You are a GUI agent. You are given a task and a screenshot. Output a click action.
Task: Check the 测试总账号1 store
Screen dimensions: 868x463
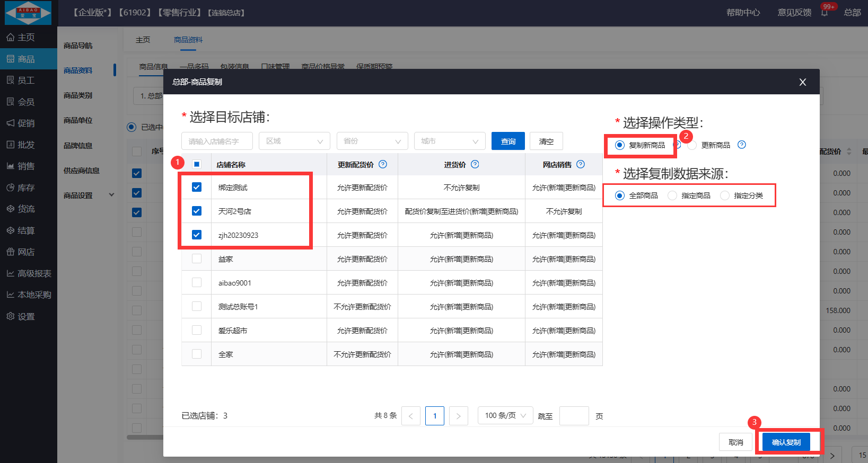[197, 306]
